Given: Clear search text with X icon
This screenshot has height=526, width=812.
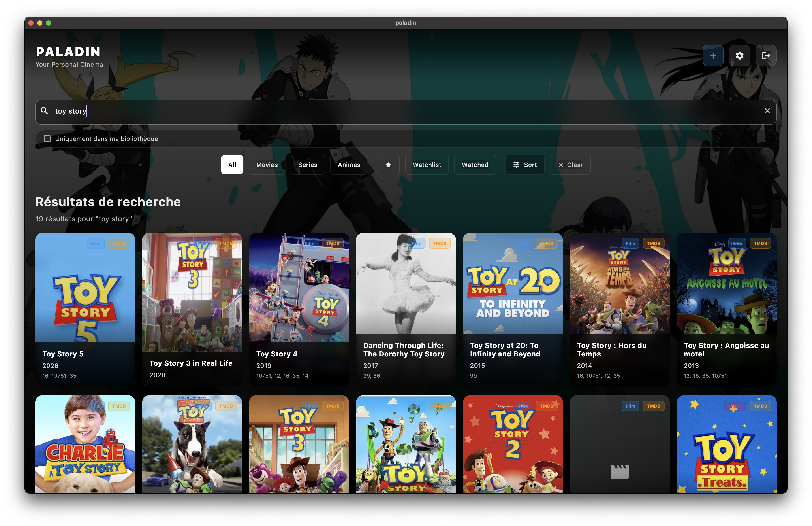Looking at the screenshot, I should (767, 111).
